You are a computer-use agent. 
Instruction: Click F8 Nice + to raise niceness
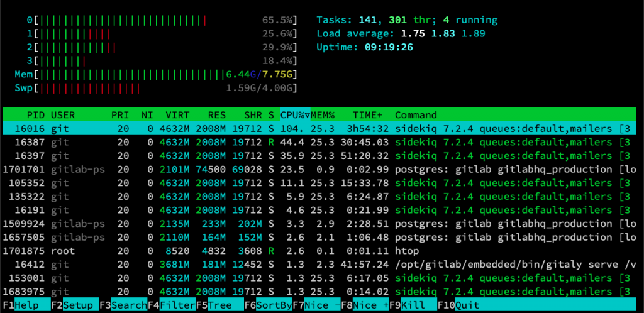(365, 305)
